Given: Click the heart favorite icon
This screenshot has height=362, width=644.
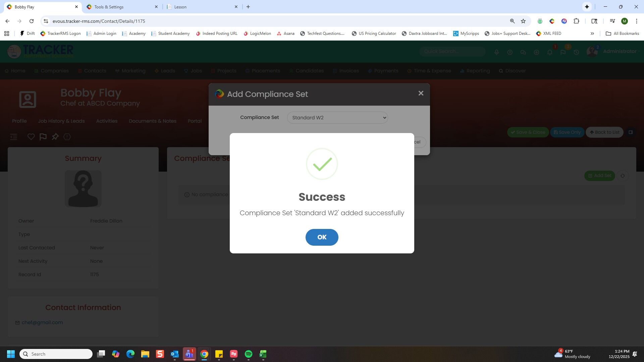Looking at the screenshot, I should 31,137.
